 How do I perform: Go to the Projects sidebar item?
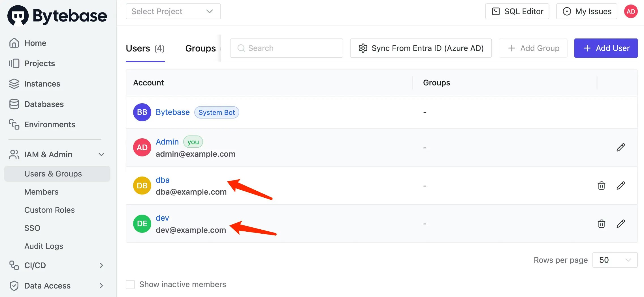[39, 63]
